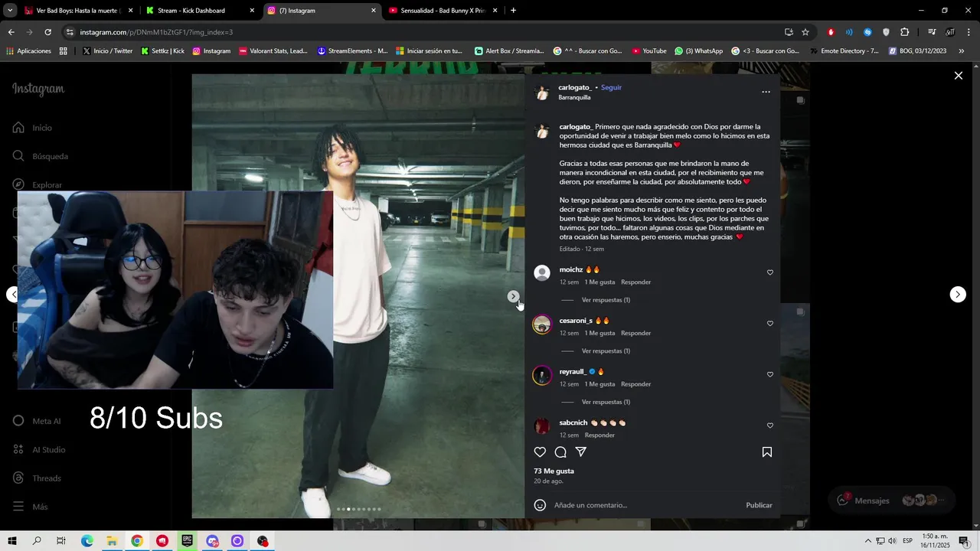The image size is (980, 551).
Task: Like moichz's comment
Action: tap(770, 272)
